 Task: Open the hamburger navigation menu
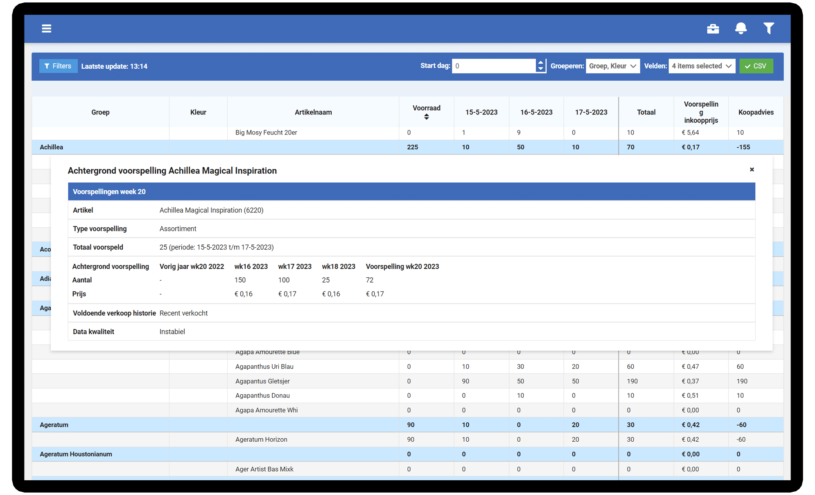47,28
